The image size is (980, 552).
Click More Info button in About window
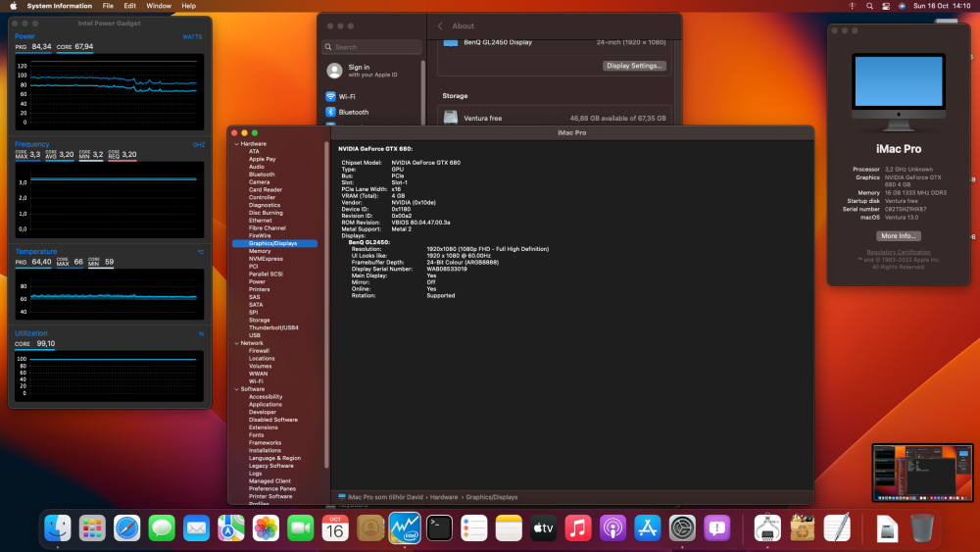pyautogui.click(x=898, y=235)
